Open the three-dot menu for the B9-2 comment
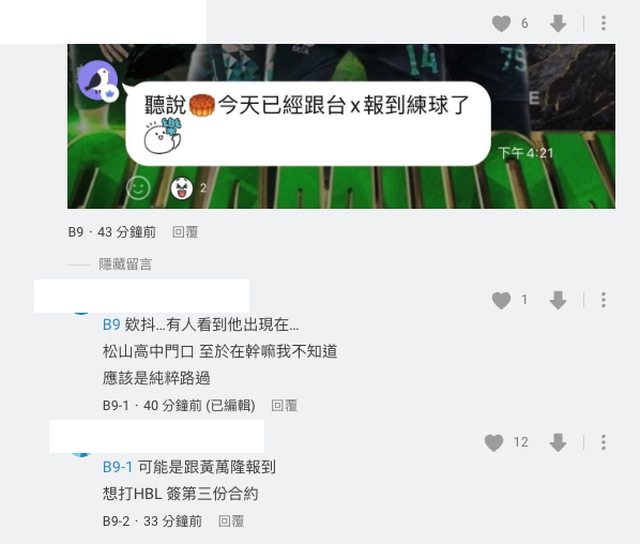Image resolution: width=640 pixels, height=544 pixels. [603, 442]
